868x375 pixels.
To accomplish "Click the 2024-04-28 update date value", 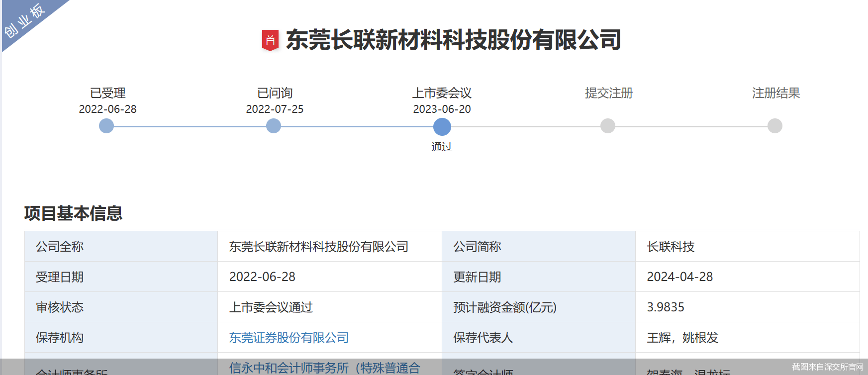I will tap(679, 277).
